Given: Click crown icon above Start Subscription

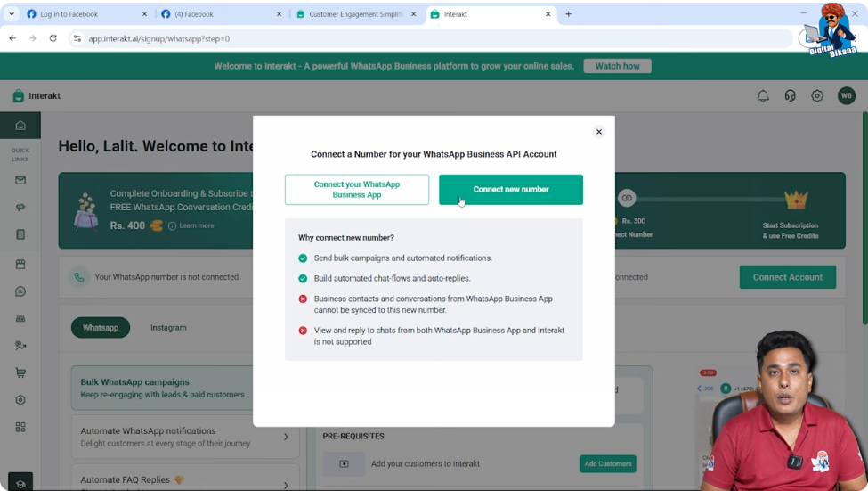Looking at the screenshot, I should pos(796,200).
